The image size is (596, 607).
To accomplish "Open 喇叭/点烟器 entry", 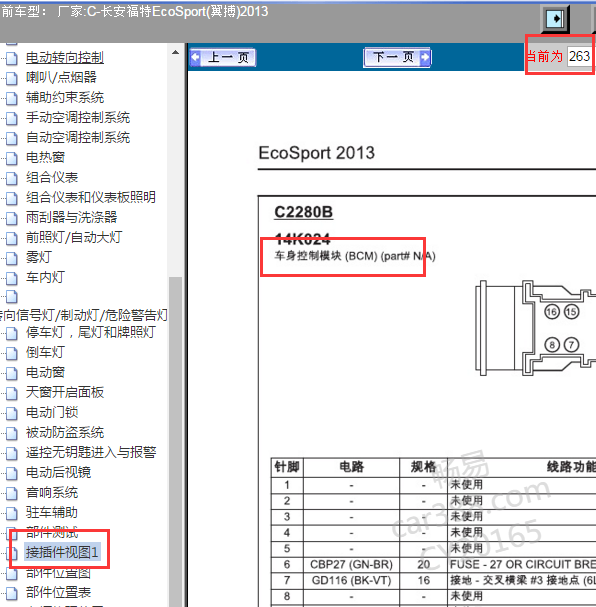I will [61, 77].
